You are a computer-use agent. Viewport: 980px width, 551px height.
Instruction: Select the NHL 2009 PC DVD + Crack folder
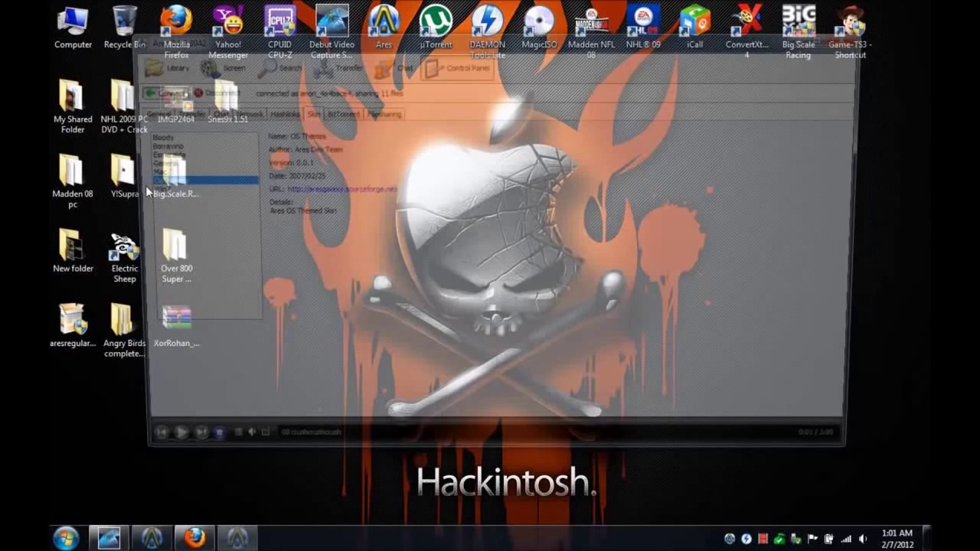tap(124, 106)
